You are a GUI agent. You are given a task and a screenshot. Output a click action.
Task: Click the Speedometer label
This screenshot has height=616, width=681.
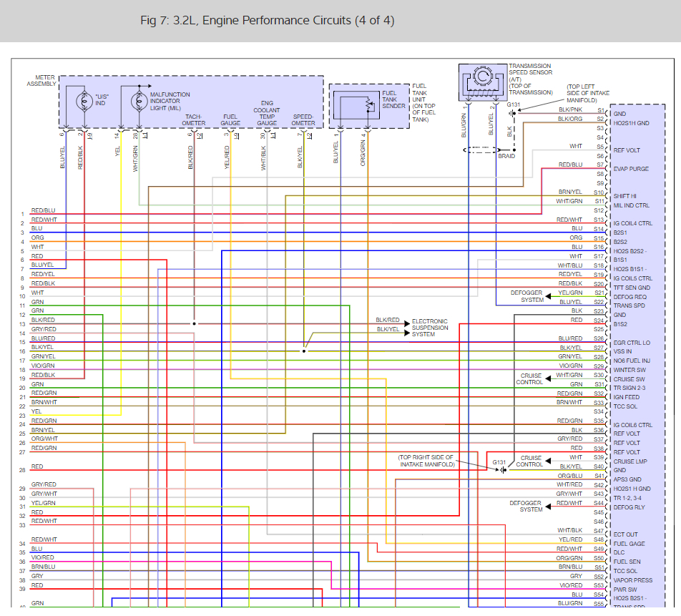click(x=303, y=120)
